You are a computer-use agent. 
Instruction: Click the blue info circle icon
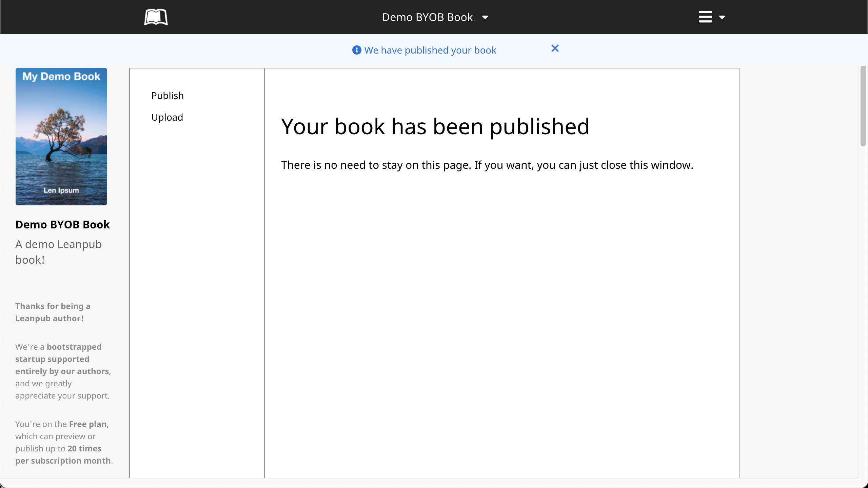(x=356, y=50)
